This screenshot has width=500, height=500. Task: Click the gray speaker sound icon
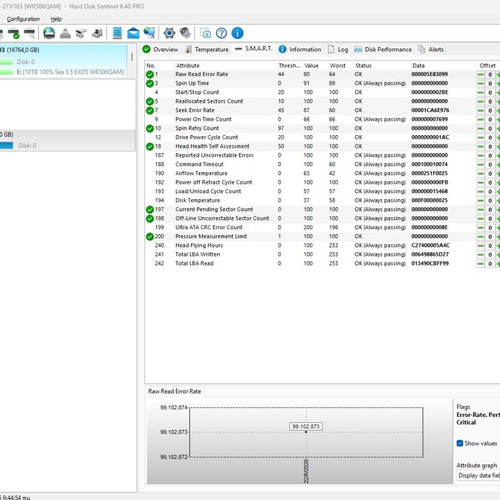pyautogui.click(x=185, y=33)
